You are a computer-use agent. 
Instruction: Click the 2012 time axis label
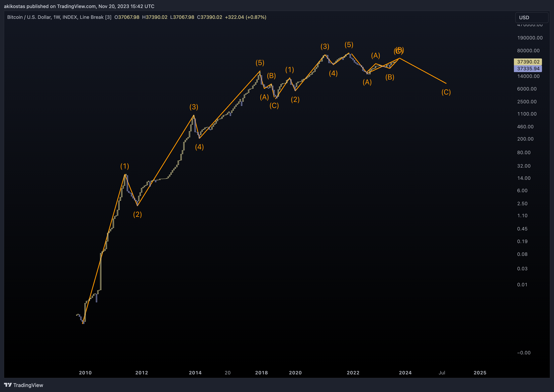click(142, 373)
